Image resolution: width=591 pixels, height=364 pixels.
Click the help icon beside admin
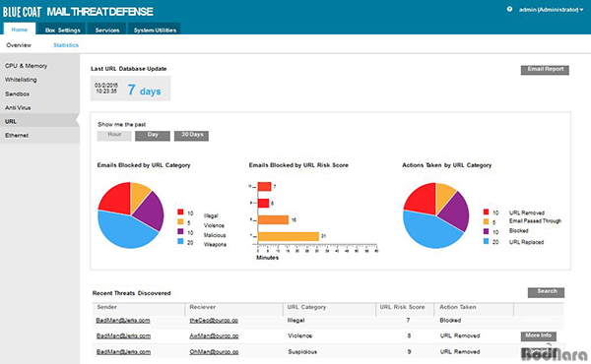[509, 9]
